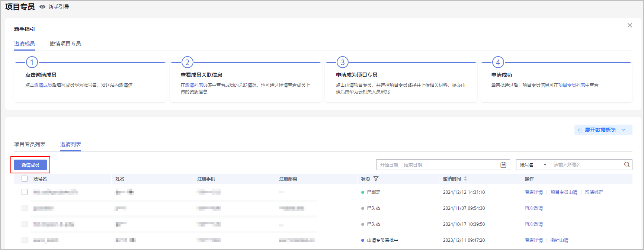Click 查看详情 for the 已绑定 row
This screenshot has height=250, width=644.
[x=534, y=192]
